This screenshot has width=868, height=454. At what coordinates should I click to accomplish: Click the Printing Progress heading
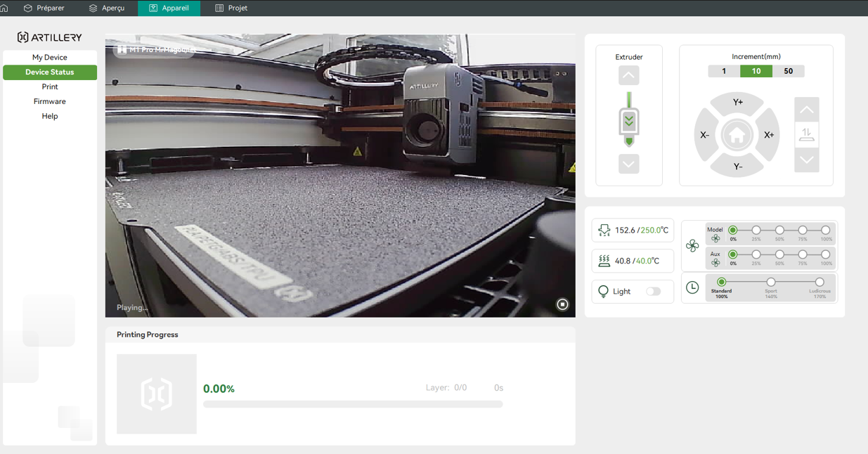pos(148,335)
